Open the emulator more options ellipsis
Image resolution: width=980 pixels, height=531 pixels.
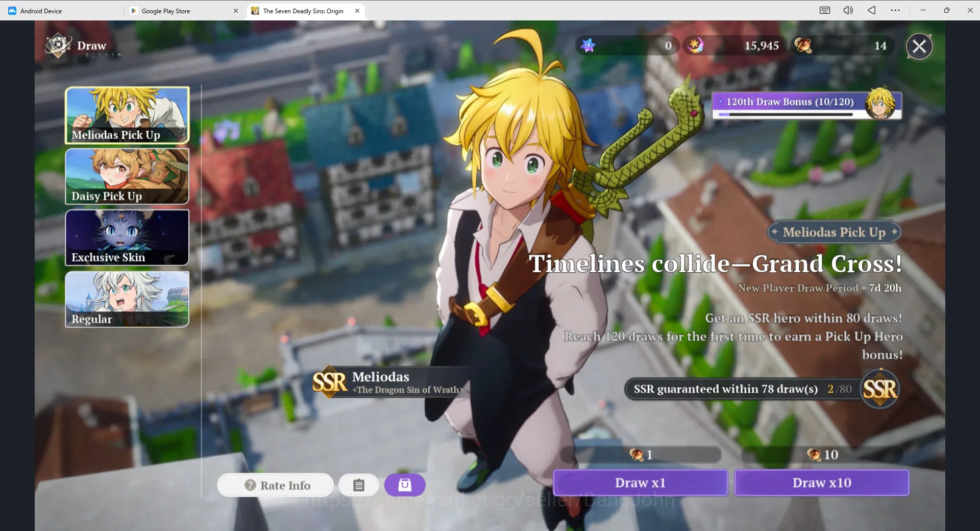click(x=895, y=10)
